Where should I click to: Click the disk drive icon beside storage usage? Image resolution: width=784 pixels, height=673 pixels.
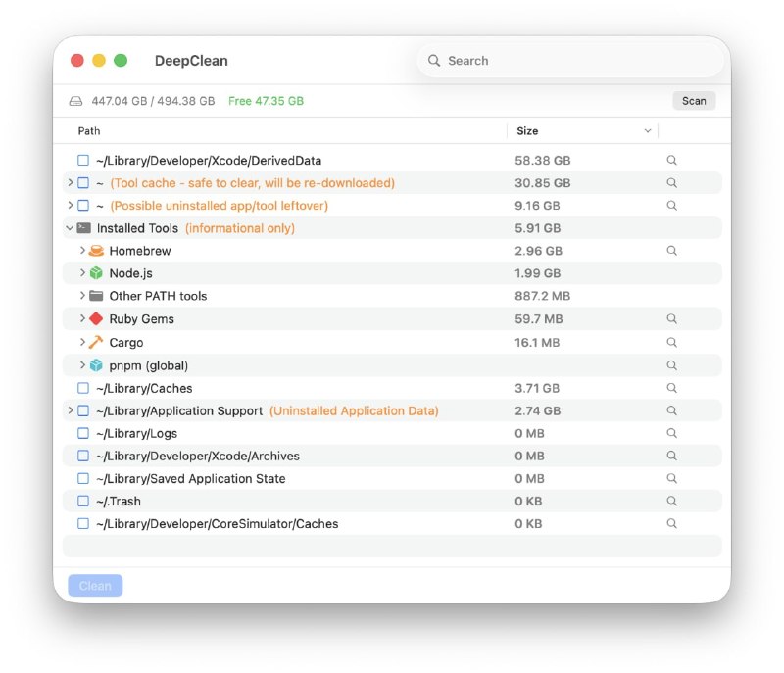75,101
